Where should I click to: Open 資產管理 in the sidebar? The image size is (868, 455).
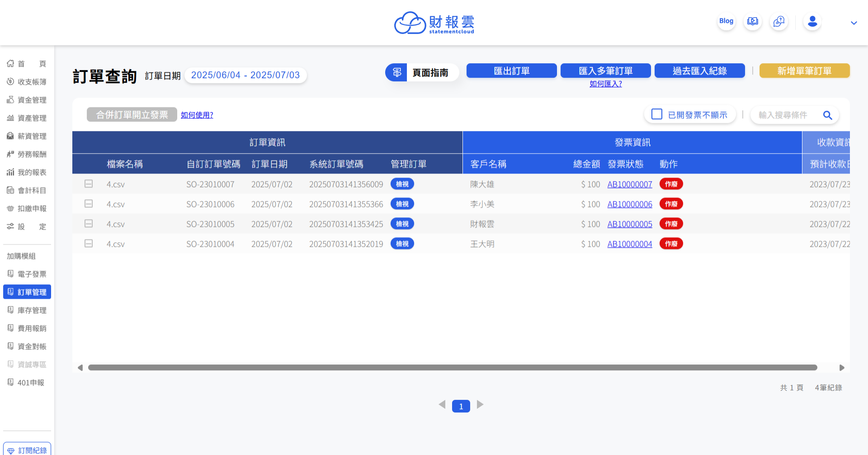click(x=27, y=118)
